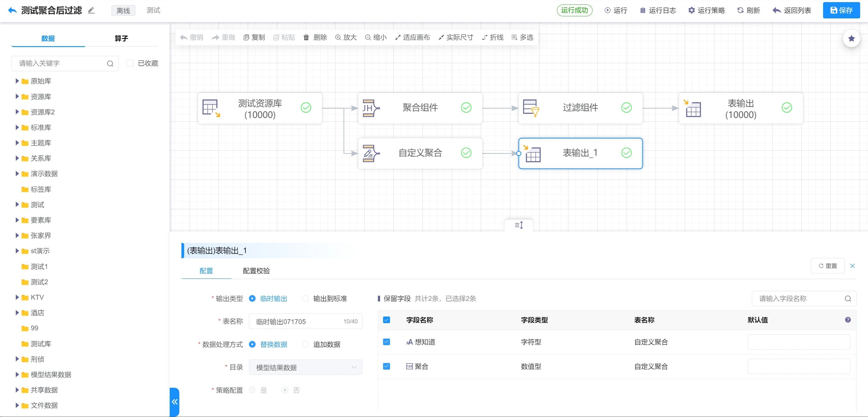Click the 测试资源库 source table node icon
Viewport: 868px width, 417px height.
click(x=211, y=108)
